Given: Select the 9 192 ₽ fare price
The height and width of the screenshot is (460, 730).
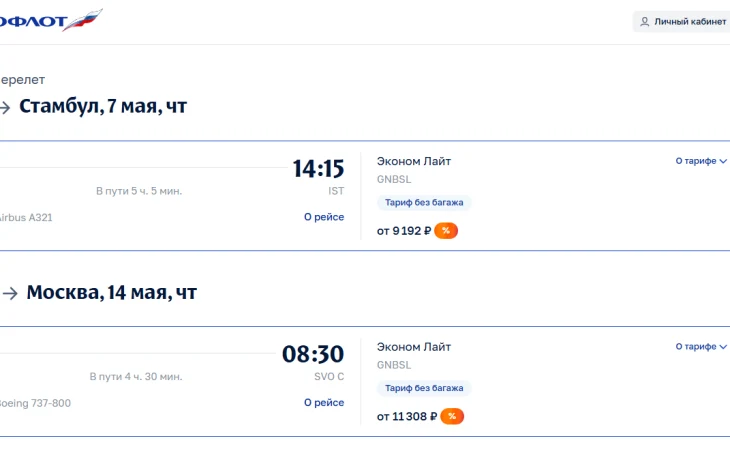Looking at the screenshot, I should tap(404, 231).
